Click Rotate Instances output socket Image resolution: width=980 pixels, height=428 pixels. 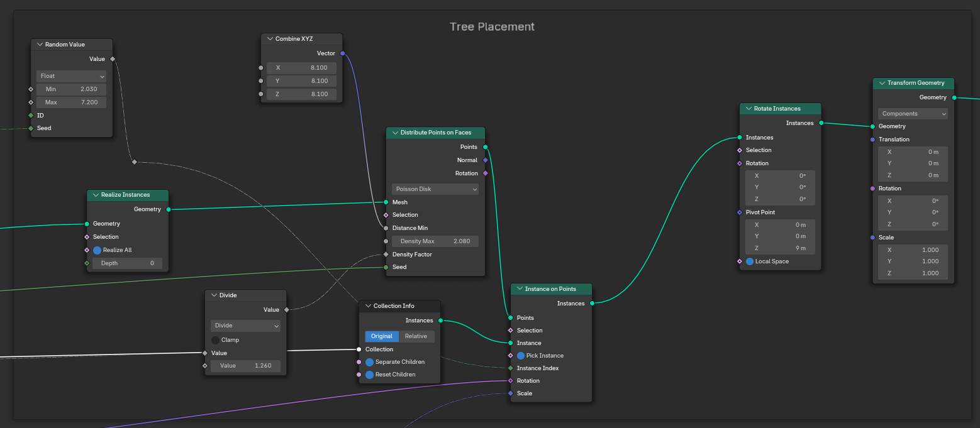pyautogui.click(x=821, y=123)
